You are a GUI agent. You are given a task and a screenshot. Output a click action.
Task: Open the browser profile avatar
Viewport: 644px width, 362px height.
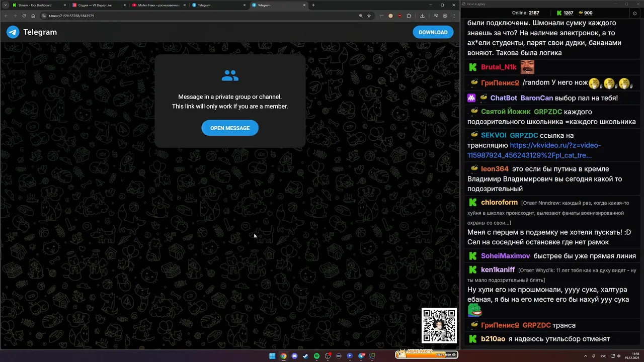pyautogui.click(x=445, y=16)
